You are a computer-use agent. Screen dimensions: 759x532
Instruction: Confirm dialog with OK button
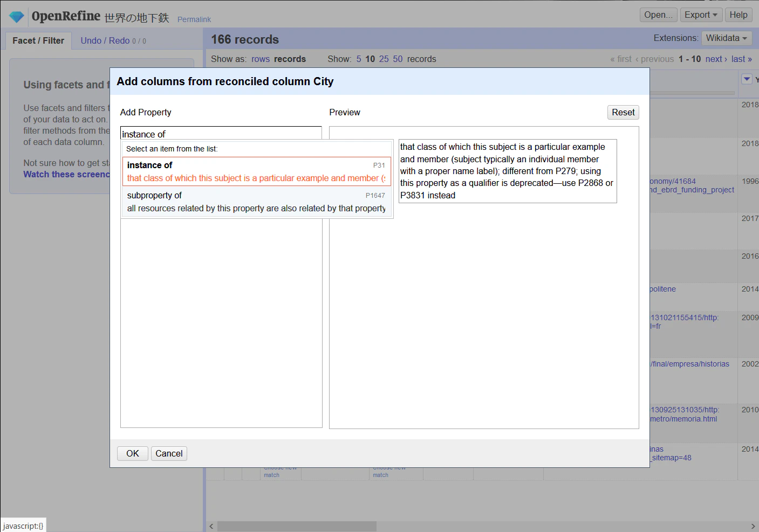tap(133, 454)
